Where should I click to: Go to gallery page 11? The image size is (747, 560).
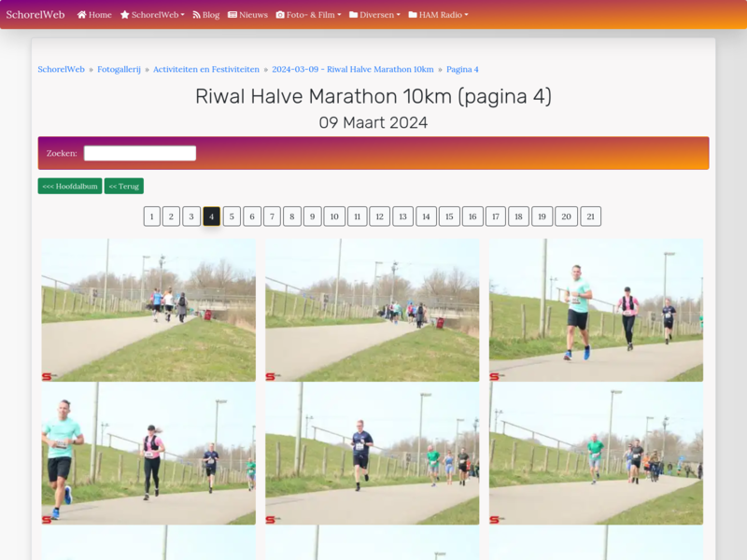(x=358, y=217)
